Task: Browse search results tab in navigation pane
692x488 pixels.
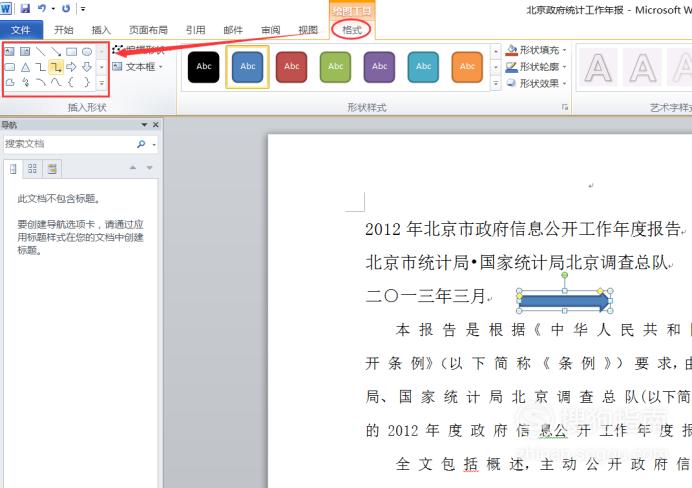Action: (x=52, y=169)
